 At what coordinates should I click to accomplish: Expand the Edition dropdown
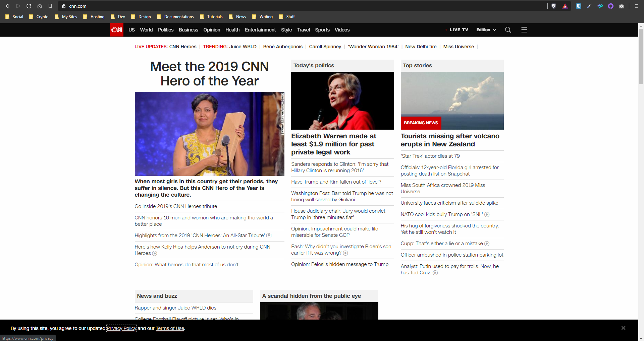click(486, 30)
